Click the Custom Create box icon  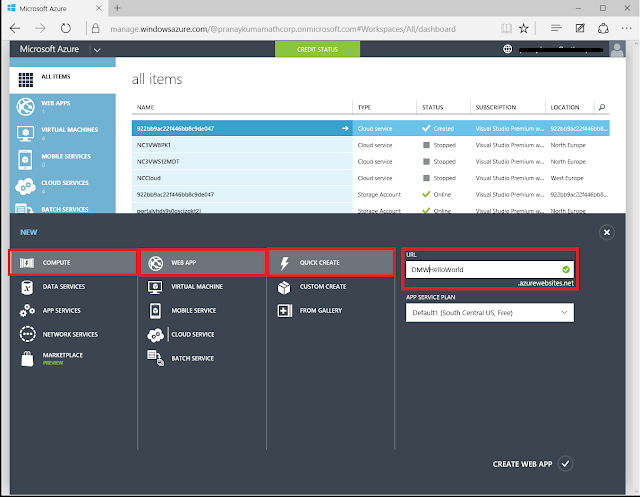[x=284, y=287]
